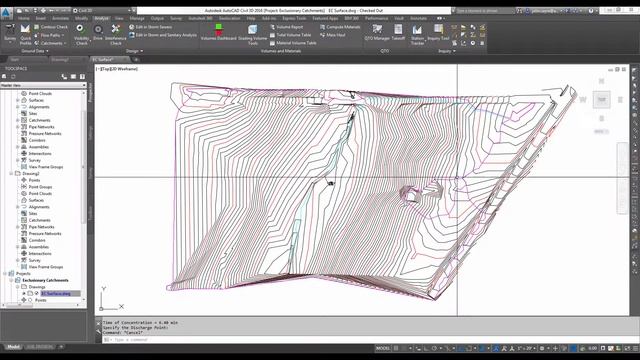Start the Drive tool
The width and height of the screenshot is (640, 360).
click(x=98, y=33)
